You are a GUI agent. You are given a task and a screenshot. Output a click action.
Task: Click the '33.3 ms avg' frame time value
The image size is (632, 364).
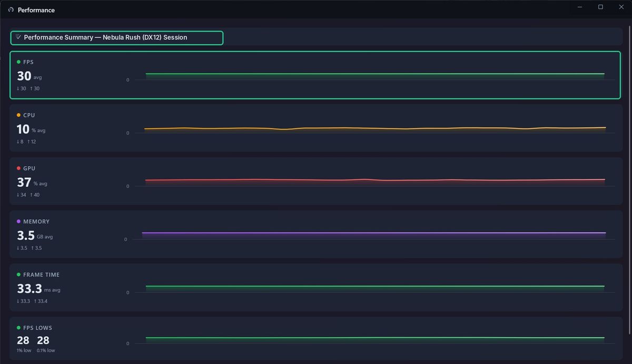38,289
